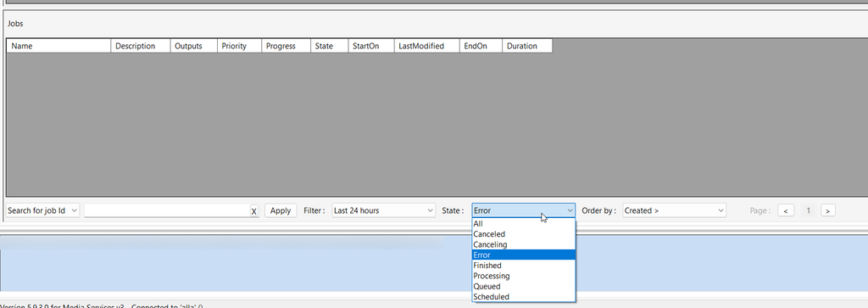Go to next page with > button

point(827,210)
